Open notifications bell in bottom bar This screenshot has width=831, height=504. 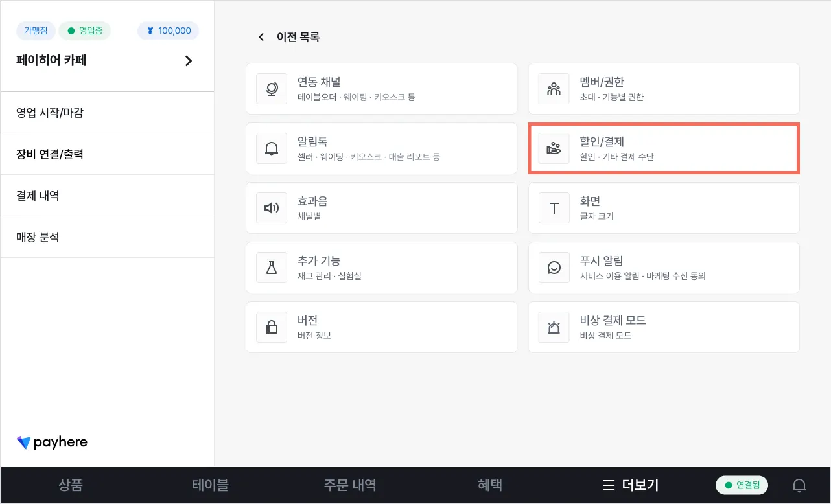click(799, 485)
